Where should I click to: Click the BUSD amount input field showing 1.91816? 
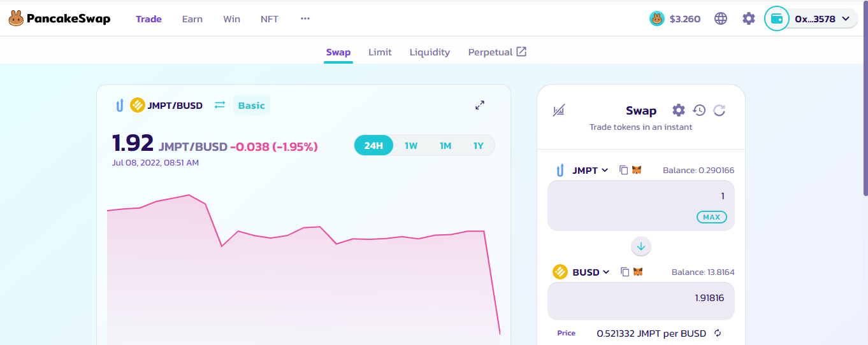coord(641,301)
